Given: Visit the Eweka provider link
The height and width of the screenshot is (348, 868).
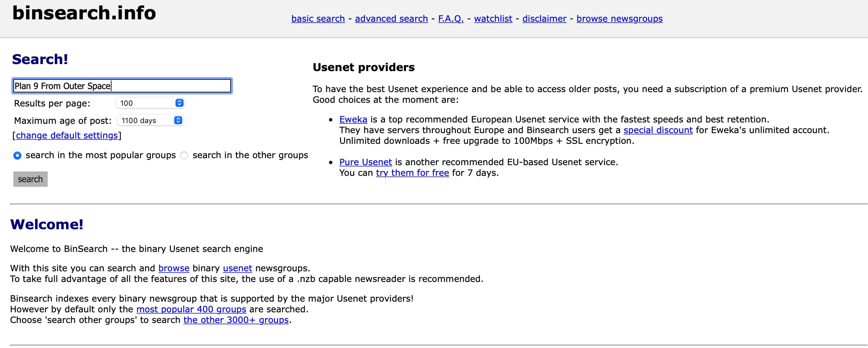Looking at the screenshot, I should pos(353,119).
